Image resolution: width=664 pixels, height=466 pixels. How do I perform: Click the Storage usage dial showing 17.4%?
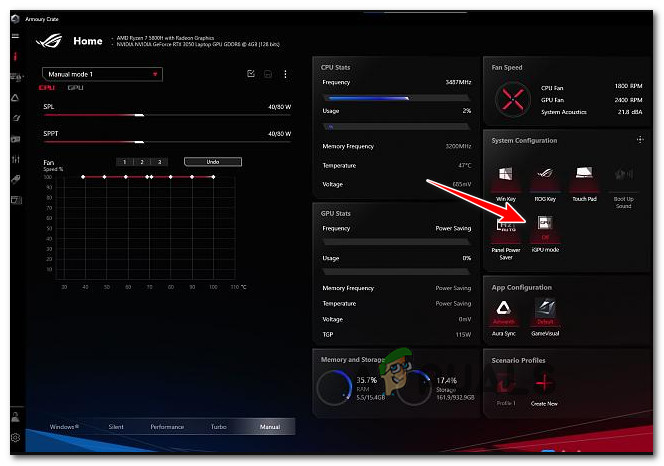pyautogui.click(x=414, y=387)
